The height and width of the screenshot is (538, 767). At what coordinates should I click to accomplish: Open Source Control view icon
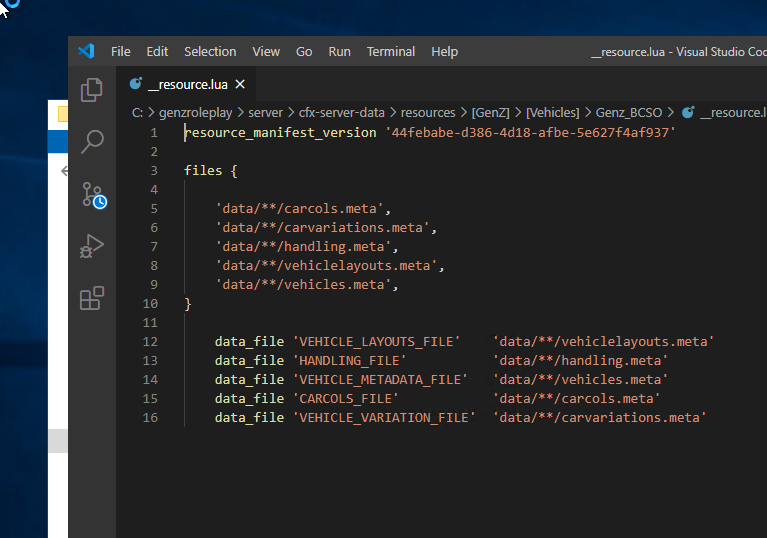(93, 194)
